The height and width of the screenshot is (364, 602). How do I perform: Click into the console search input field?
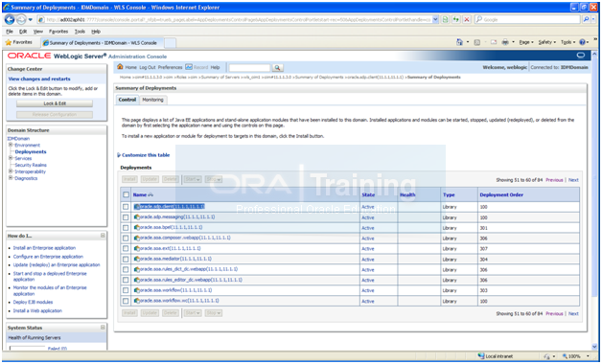(x=249, y=68)
